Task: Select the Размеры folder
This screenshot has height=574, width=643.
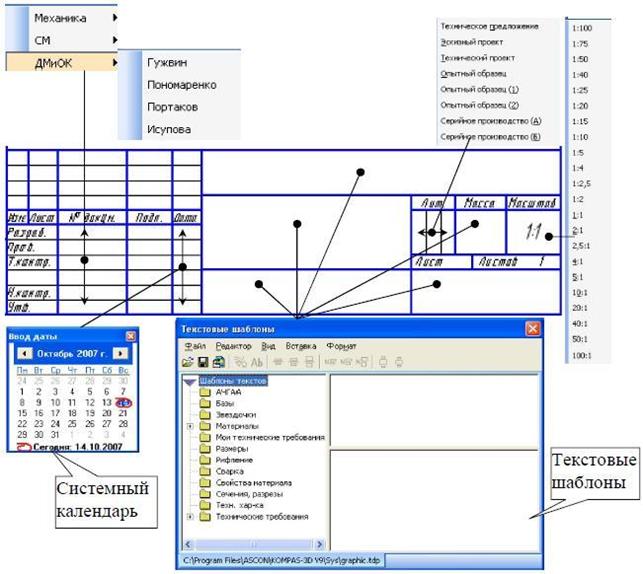Action: pos(232,449)
